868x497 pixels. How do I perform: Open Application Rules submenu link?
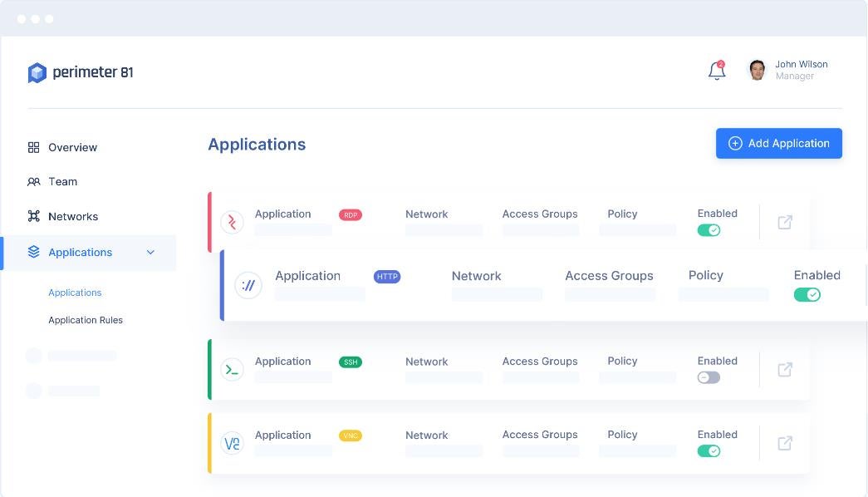86,320
